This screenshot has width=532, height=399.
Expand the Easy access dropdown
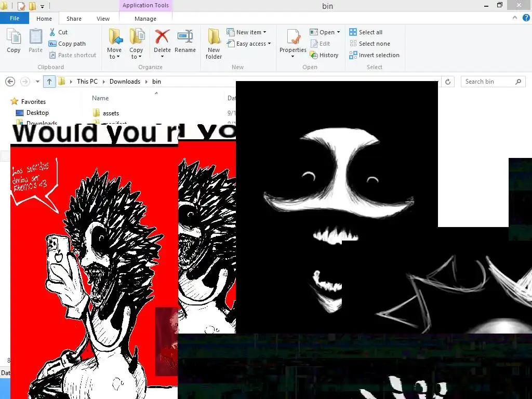point(270,44)
